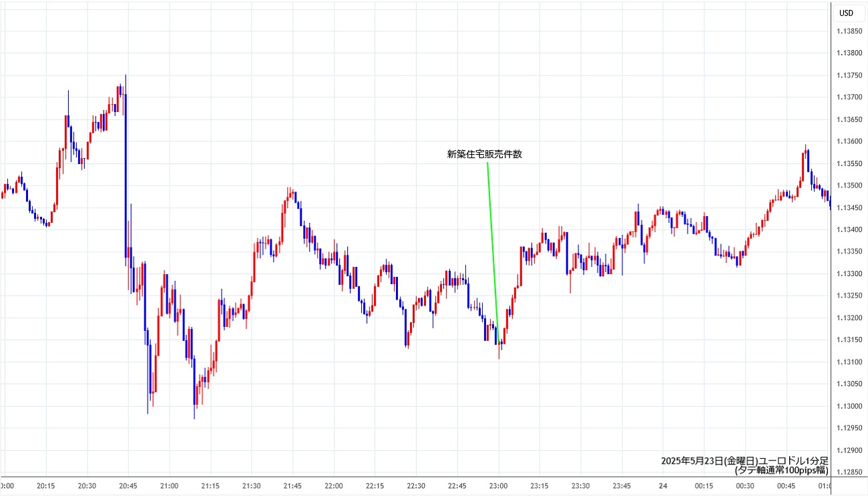This screenshot has width=868, height=497.
Task: Click the green annotation line pointing to 23:00
Action: pos(493,252)
